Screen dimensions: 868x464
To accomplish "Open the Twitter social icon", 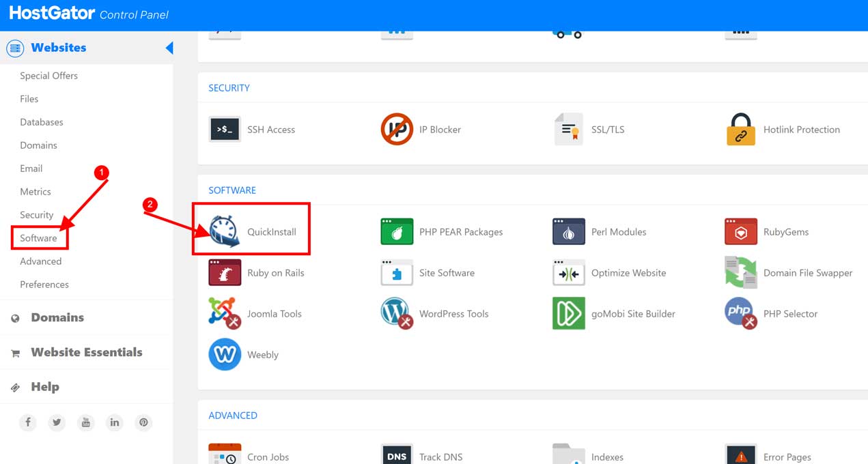I will 57,422.
